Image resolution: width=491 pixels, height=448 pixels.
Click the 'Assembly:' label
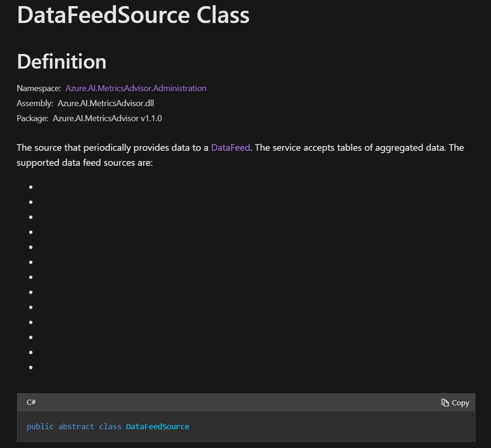click(35, 103)
